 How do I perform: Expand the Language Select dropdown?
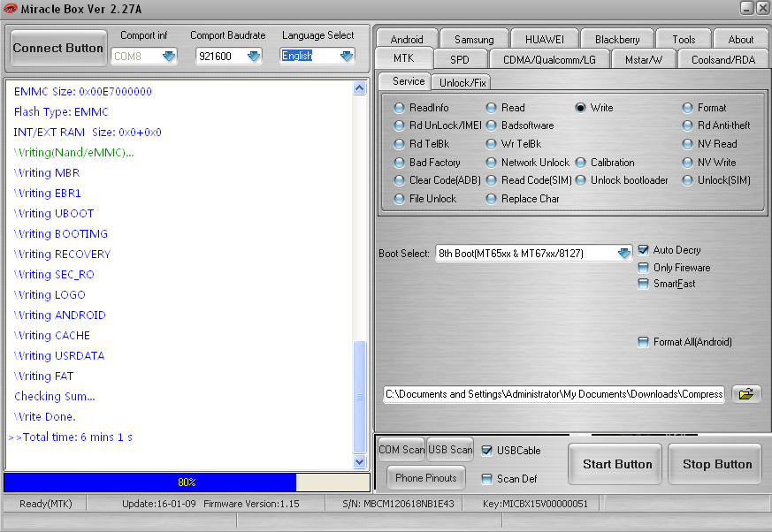coord(346,56)
